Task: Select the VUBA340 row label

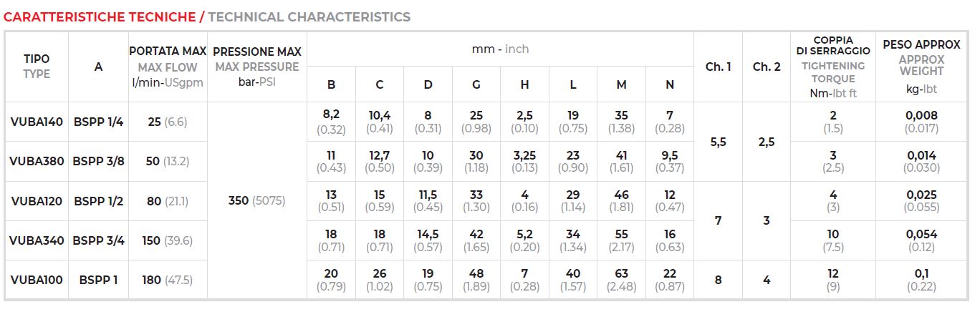Action: pyautogui.click(x=37, y=240)
